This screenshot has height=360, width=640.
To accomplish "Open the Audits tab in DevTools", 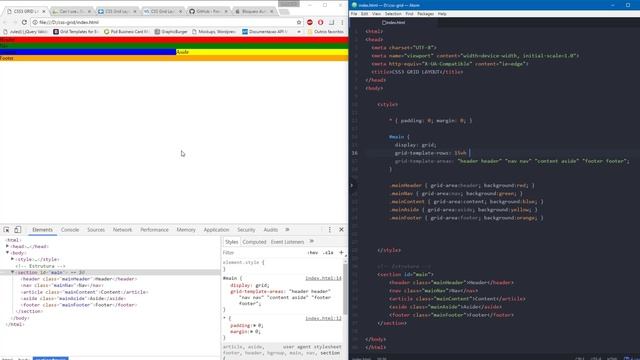I will [271, 230].
